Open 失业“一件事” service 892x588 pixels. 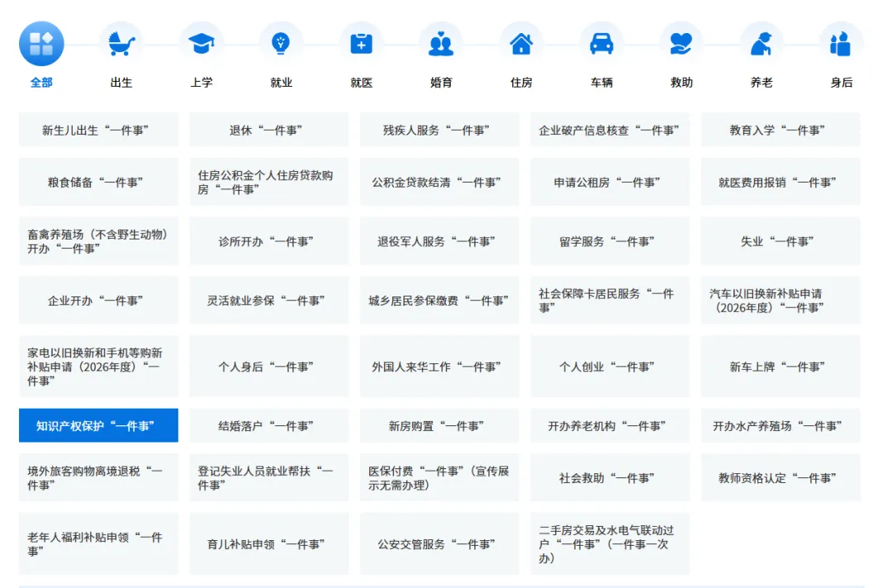click(x=780, y=241)
